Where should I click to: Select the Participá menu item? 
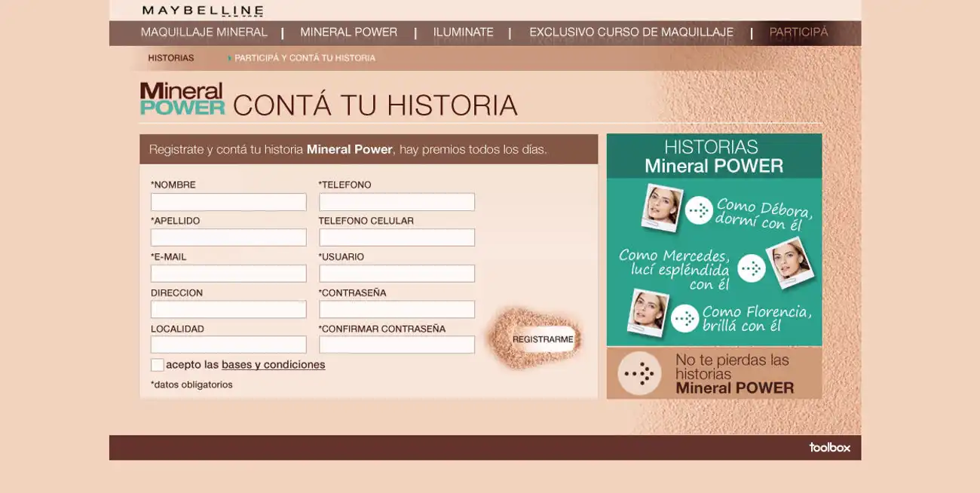coord(798,32)
